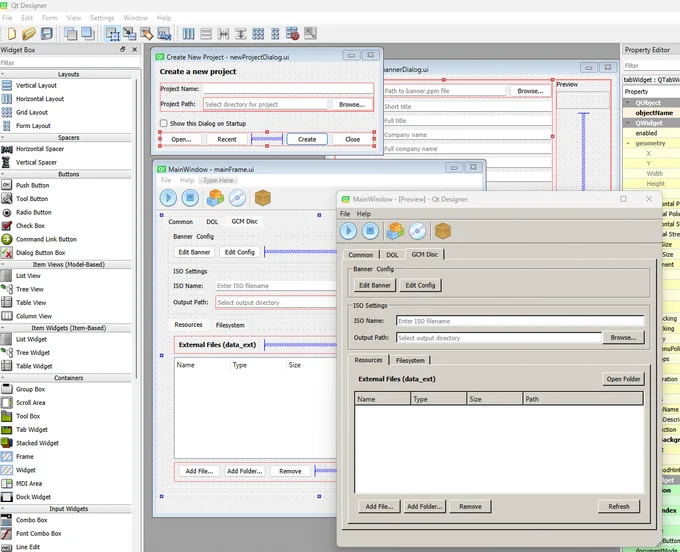This screenshot has height=552, width=680.
Task: Click the blue stop icon in preview window
Action: point(370,231)
